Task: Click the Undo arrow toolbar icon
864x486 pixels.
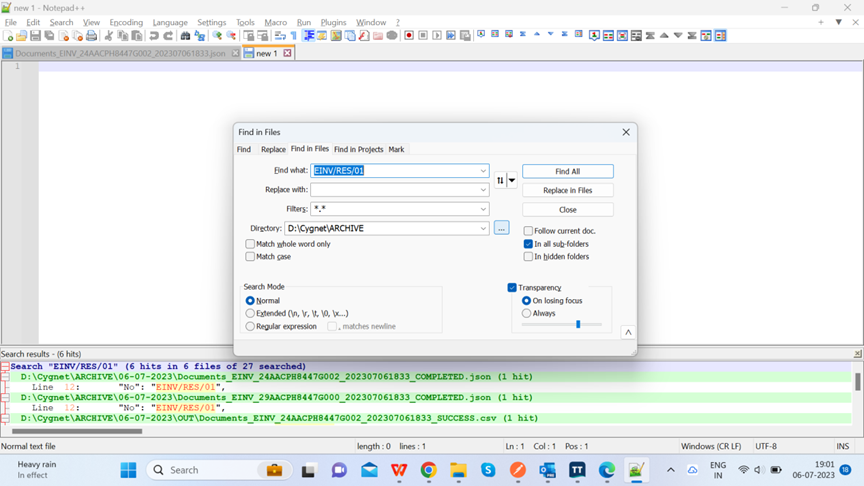Action: [154, 36]
